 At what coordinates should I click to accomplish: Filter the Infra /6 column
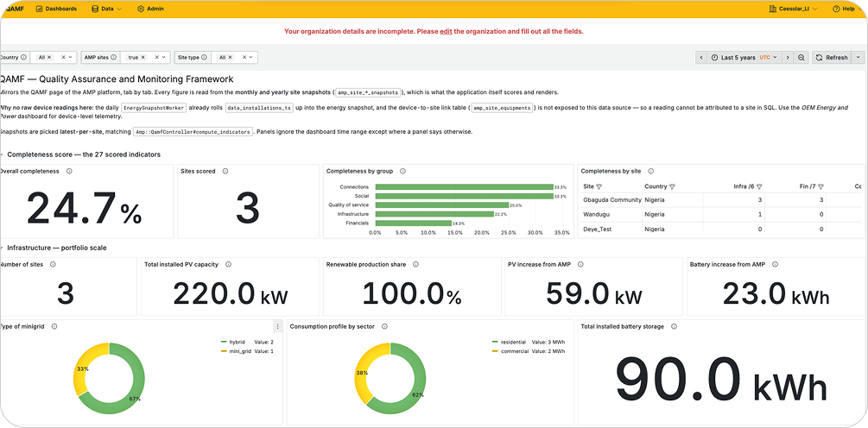click(759, 187)
